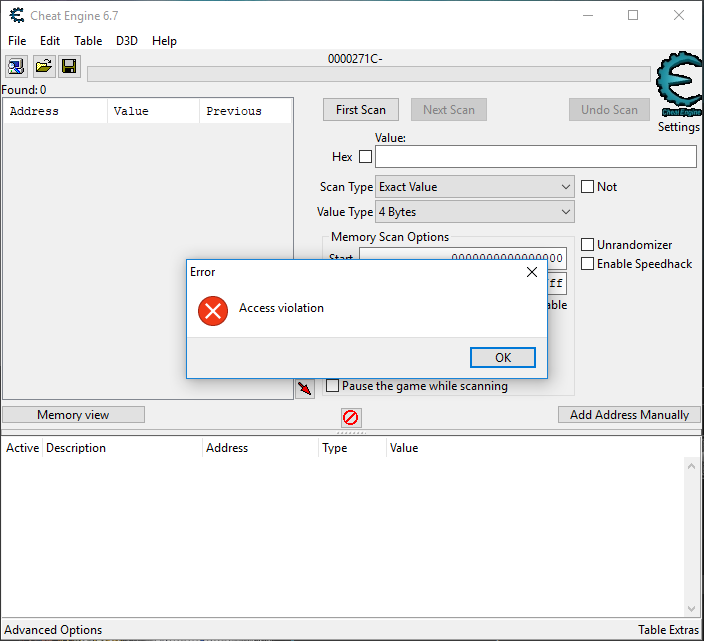The height and width of the screenshot is (641, 704).
Task: Click Add Address Manually
Action: (629, 415)
